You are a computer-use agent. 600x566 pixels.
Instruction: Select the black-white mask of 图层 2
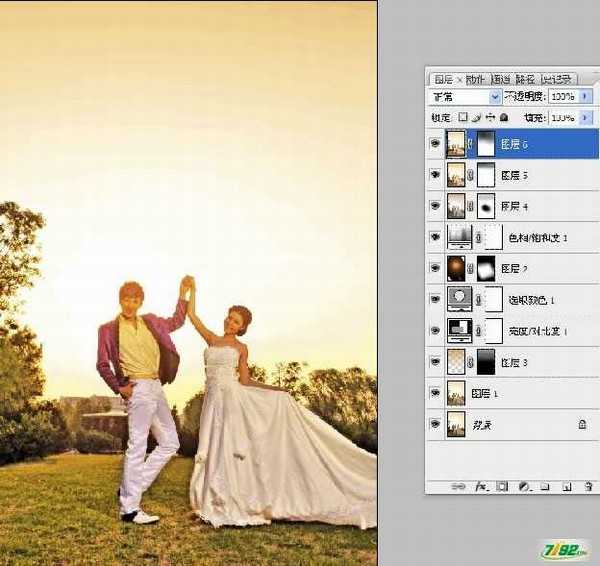point(486,269)
